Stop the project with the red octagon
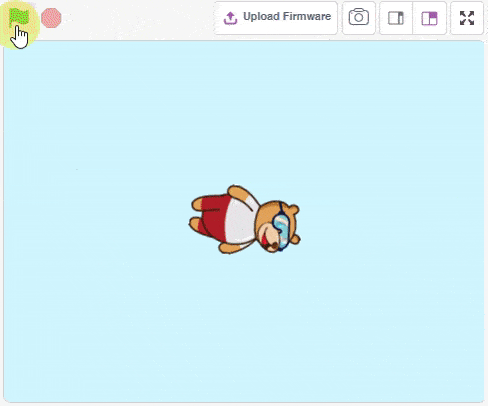 [51, 18]
